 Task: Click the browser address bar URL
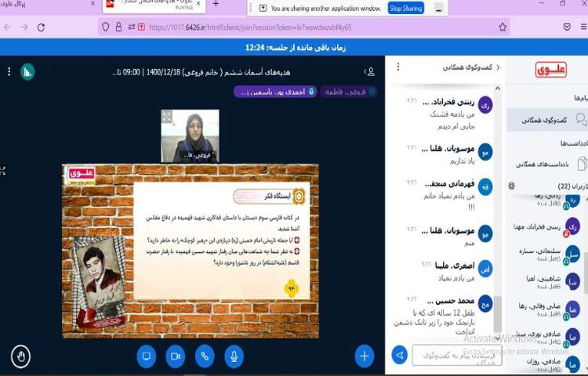point(250,27)
